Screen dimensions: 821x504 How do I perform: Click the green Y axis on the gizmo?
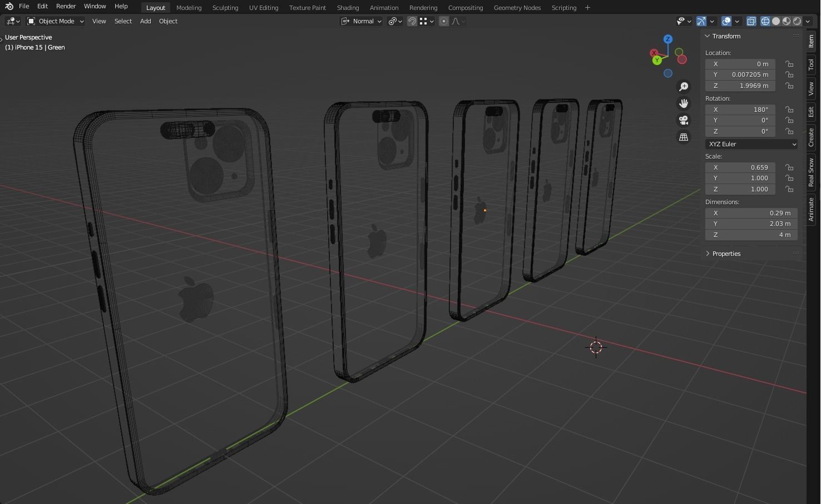657,60
